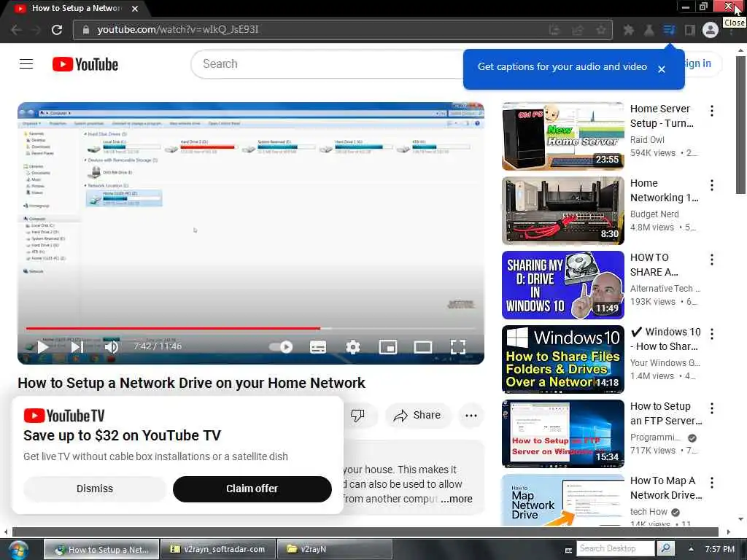The height and width of the screenshot is (560, 747).
Task: Share the video
Action: pos(417,415)
